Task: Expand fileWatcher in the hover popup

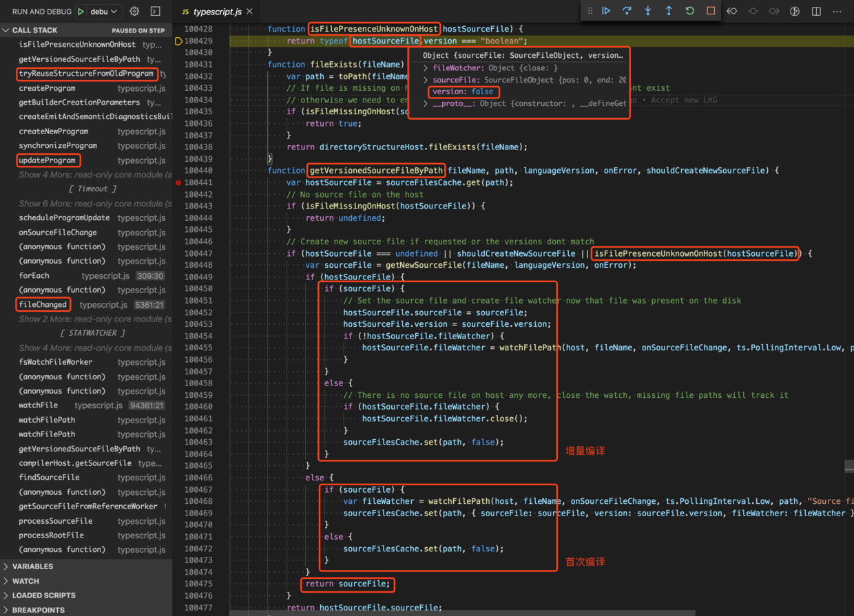Action: [x=426, y=68]
